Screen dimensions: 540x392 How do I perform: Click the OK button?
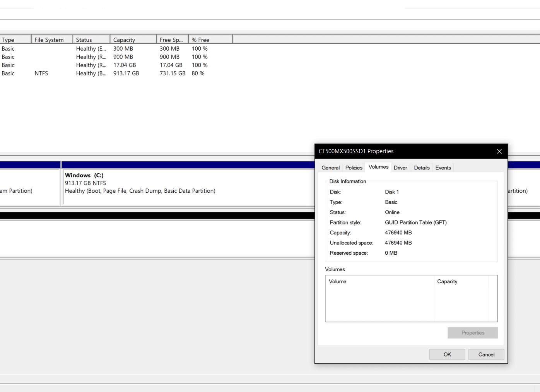pos(447,354)
